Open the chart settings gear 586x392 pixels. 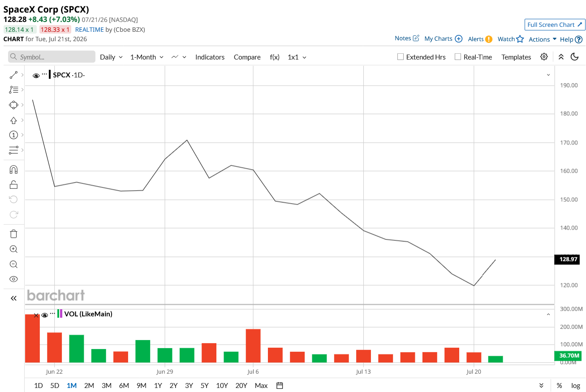[544, 57]
